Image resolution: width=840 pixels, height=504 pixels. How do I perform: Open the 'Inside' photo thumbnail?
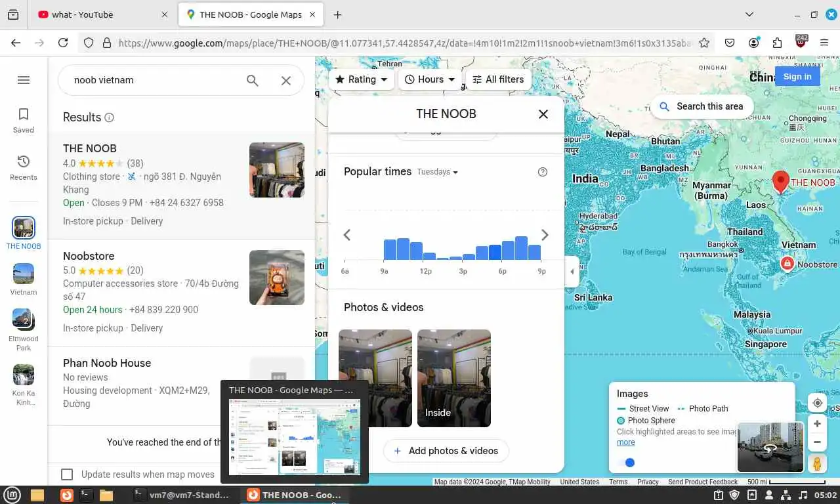tap(454, 378)
